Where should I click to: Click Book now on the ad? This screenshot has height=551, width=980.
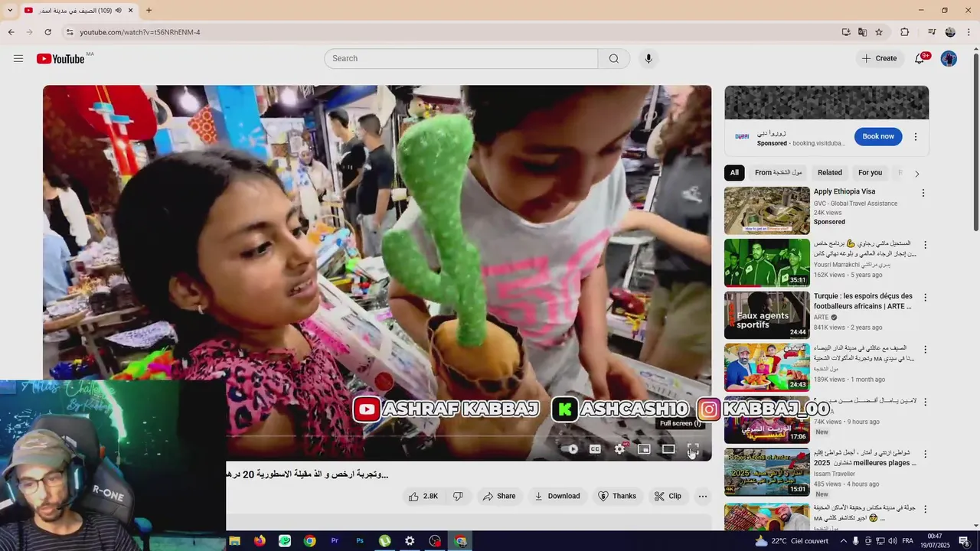click(x=878, y=136)
